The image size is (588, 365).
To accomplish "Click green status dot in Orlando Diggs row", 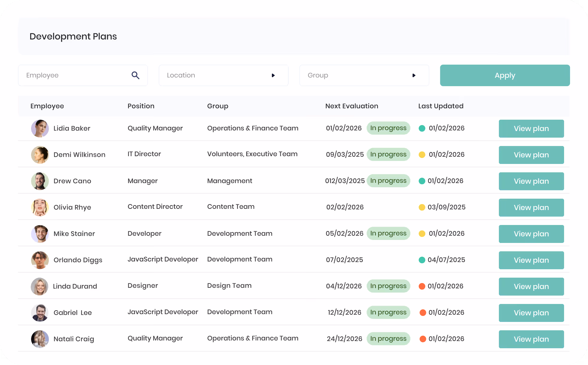I will [x=422, y=260].
